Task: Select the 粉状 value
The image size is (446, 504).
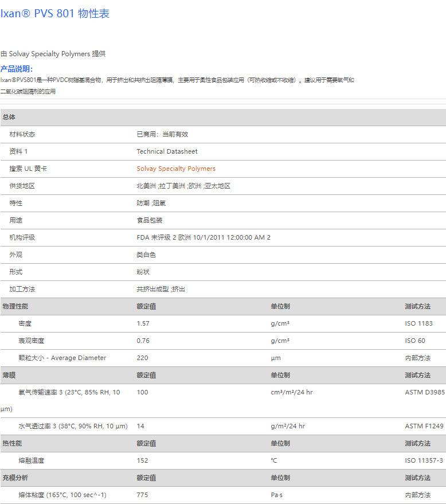Action: point(143,272)
